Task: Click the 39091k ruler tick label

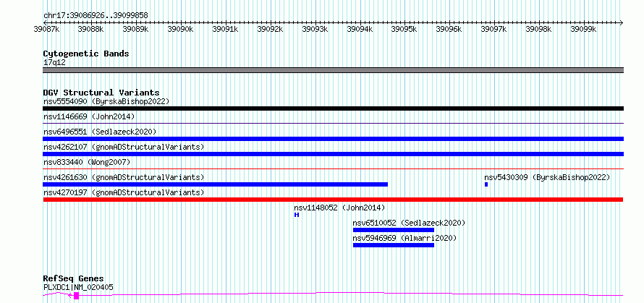Action: [x=226, y=29]
